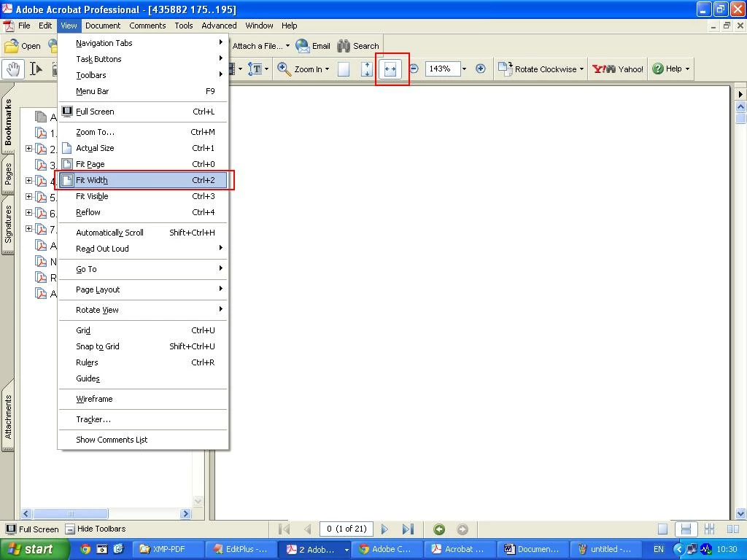This screenshot has height=560, width=747.
Task: Open the zoom percentage dropdown arrow
Action: point(465,69)
